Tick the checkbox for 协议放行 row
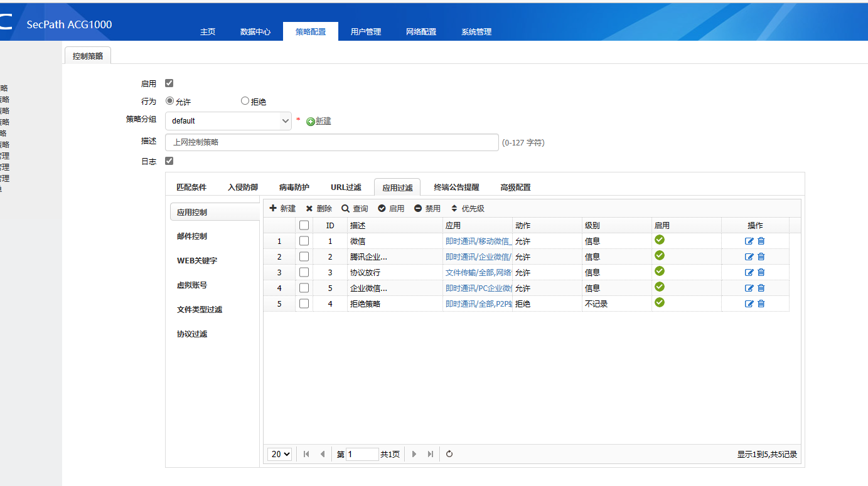The image size is (868, 486). point(304,272)
